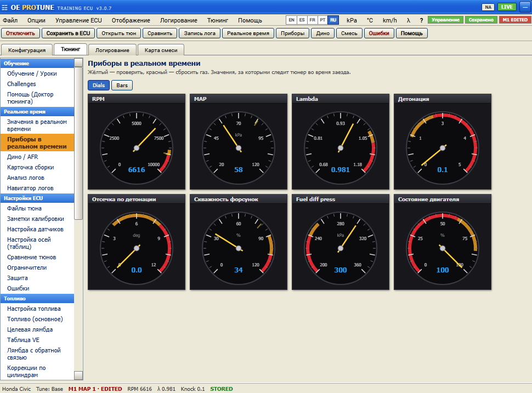Select the Bars view button

pyautogui.click(x=122, y=85)
